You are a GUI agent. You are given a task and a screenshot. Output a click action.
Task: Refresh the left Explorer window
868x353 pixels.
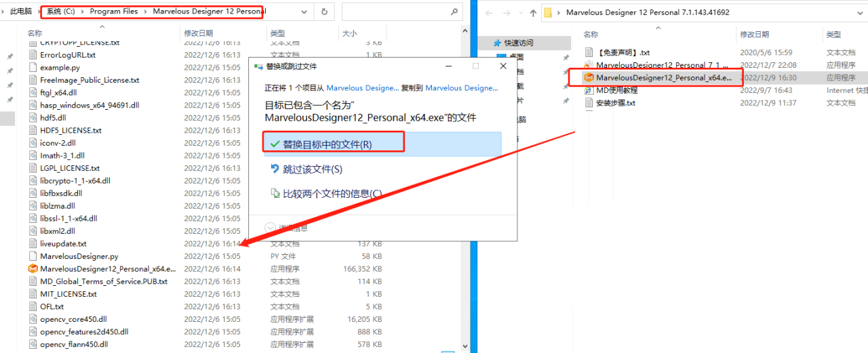pos(324,12)
